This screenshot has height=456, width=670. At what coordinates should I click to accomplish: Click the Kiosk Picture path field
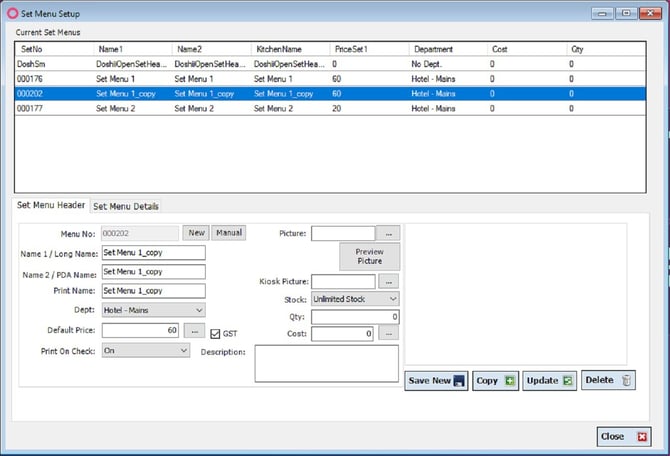coord(343,282)
